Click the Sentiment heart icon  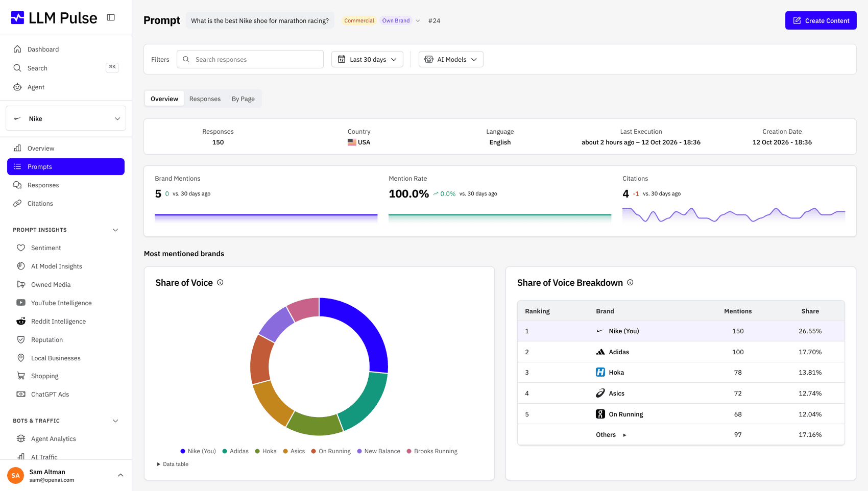(21, 248)
